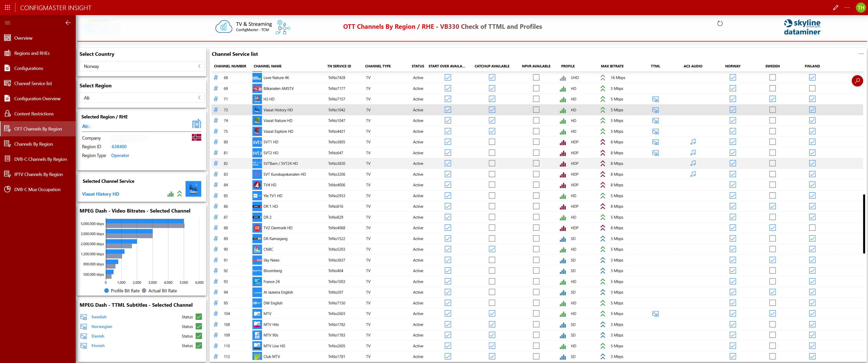Open Configuration Overview page
The width and height of the screenshot is (868, 363).
[38, 99]
